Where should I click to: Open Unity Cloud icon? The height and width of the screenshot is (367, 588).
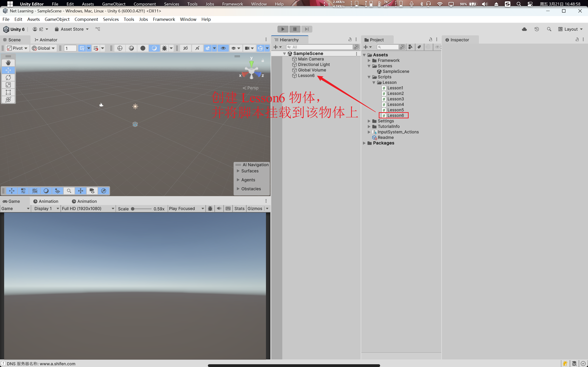click(x=524, y=29)
